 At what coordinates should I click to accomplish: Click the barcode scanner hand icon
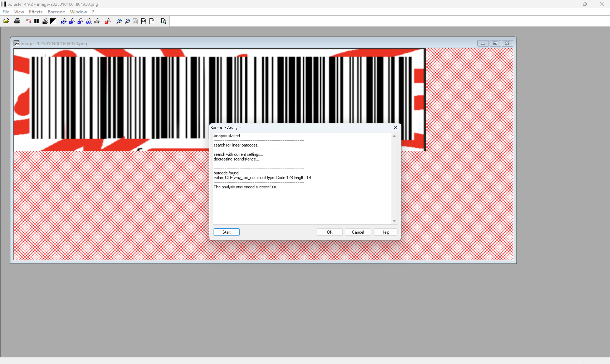pos(28,21)
